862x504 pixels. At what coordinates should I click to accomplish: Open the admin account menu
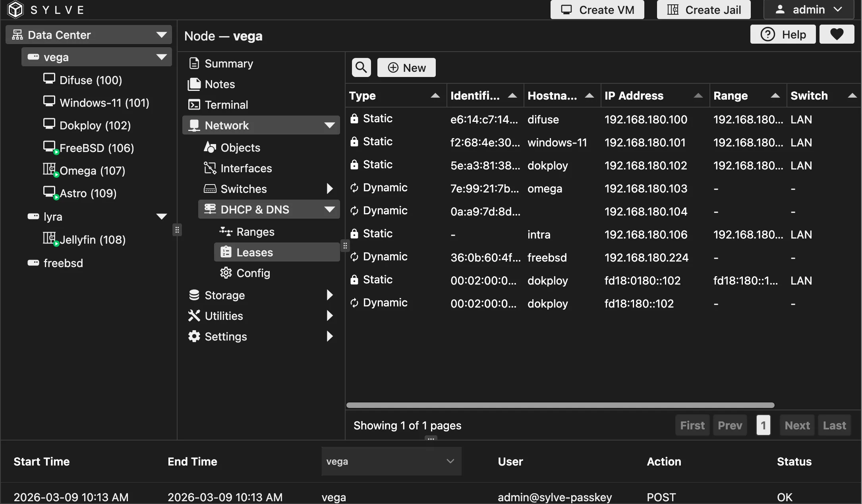tap(808, 10)
